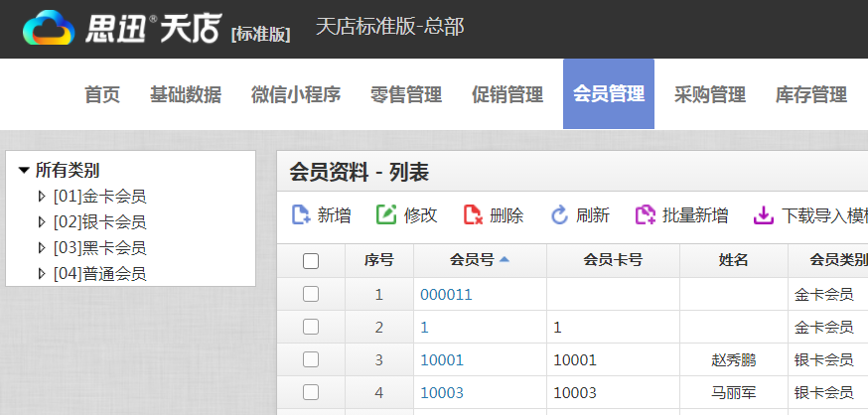This screenshot has height=415, width=868.
Task: Select the checkbox for 赵秀鹏's row
Action: tap(311, 359)
